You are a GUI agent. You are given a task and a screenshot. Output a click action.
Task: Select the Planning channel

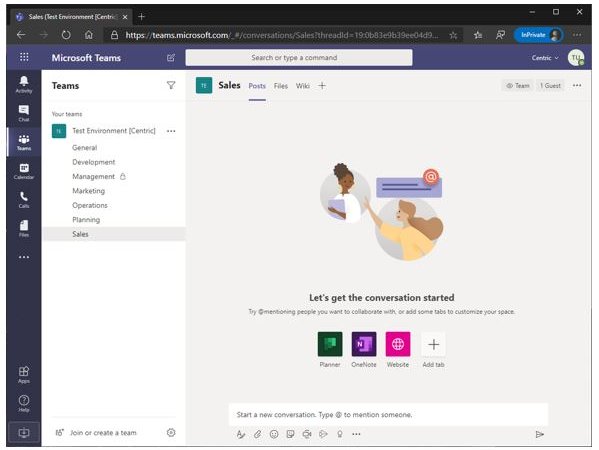pos(86,220)
